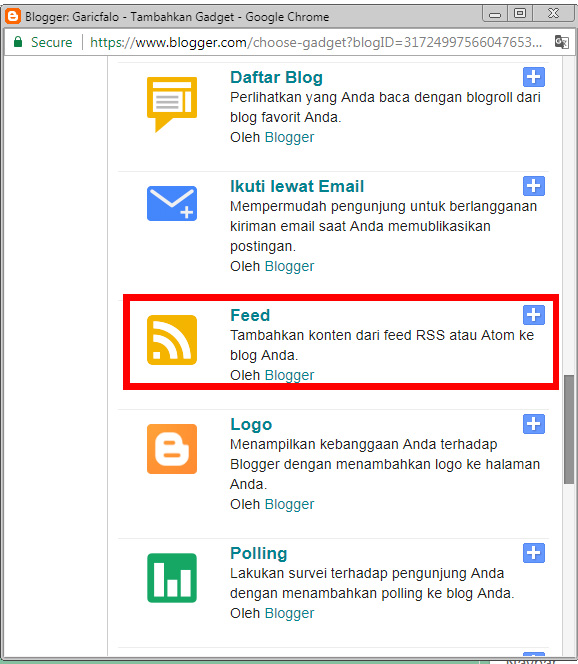Open the Polling gadget title link
578x664 pixels.
pyautogui.click(x=259, y=553)
